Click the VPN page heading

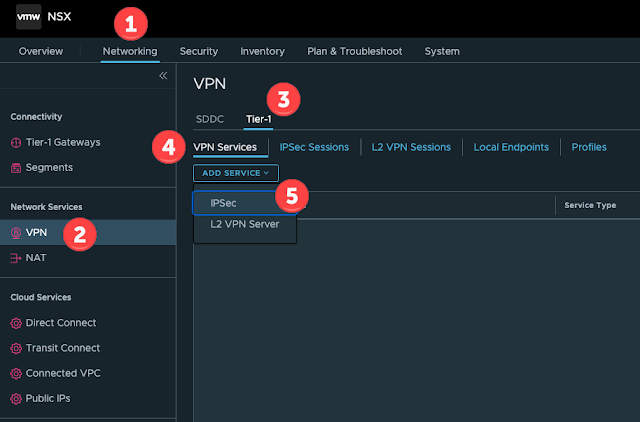coord(210,84)
